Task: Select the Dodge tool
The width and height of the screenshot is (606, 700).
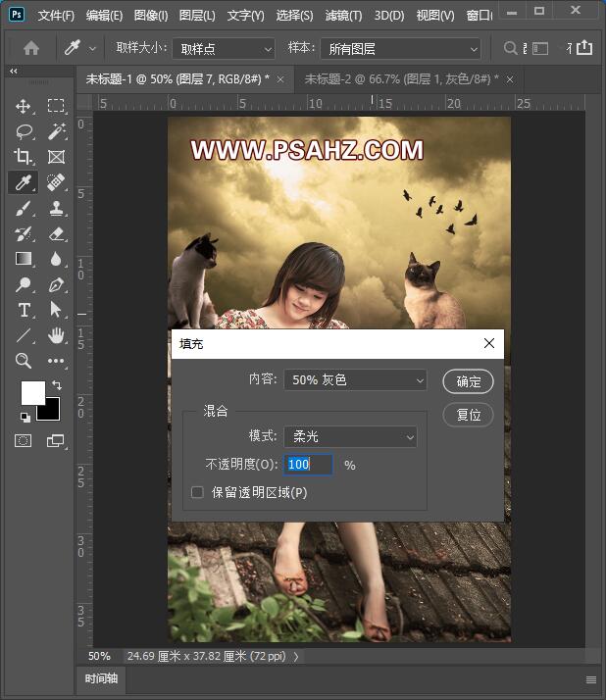Action: [24, 284]
